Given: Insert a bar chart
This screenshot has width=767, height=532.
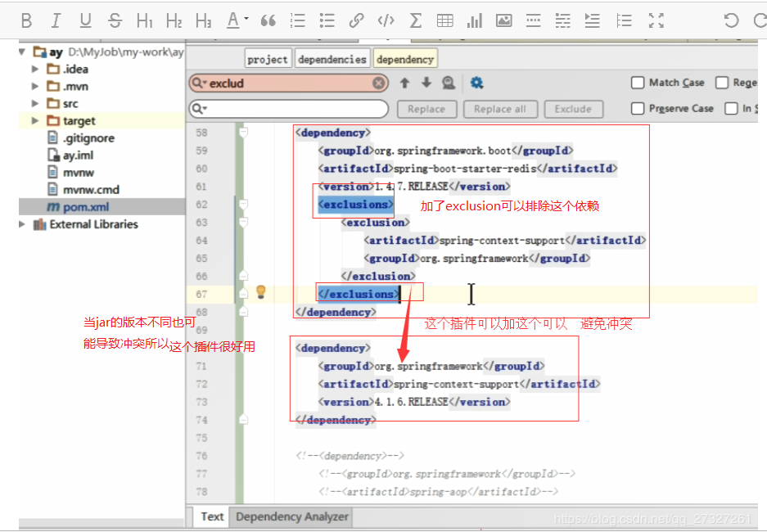Looking at the screenshot, I should (475, 20).
